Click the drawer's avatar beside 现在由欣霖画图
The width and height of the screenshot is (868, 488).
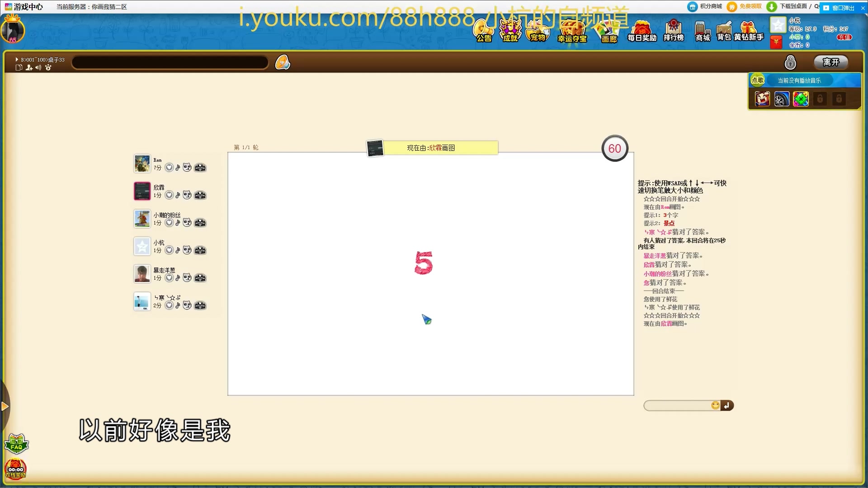tap(375, 148)
